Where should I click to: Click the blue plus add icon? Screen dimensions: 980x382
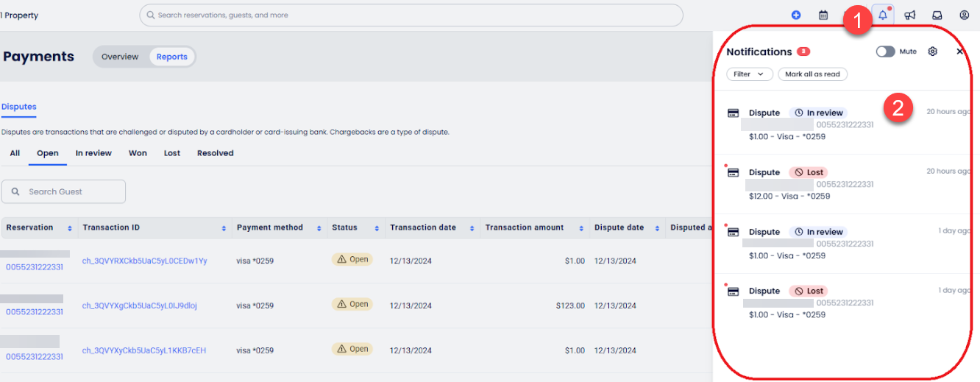coord(796,15)
